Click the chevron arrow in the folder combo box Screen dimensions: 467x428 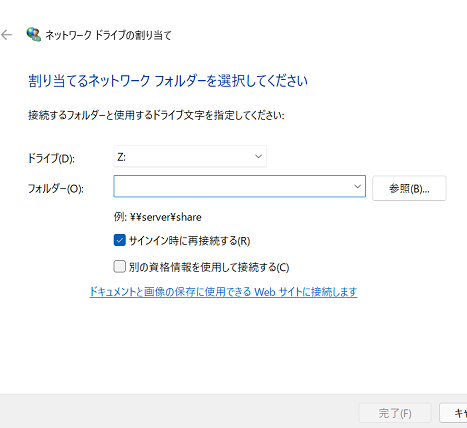pos(357,186)
